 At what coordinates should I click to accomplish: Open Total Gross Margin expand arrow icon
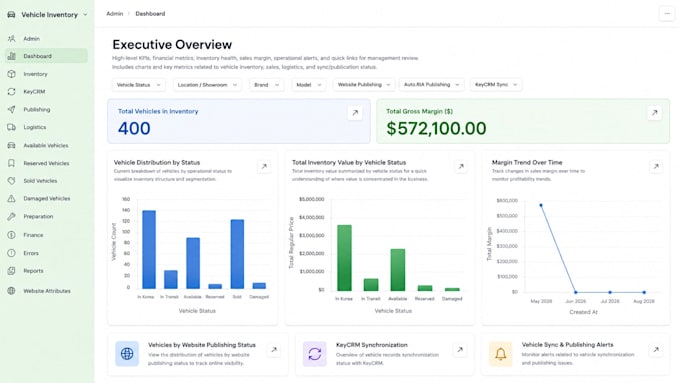pos(654,113)
